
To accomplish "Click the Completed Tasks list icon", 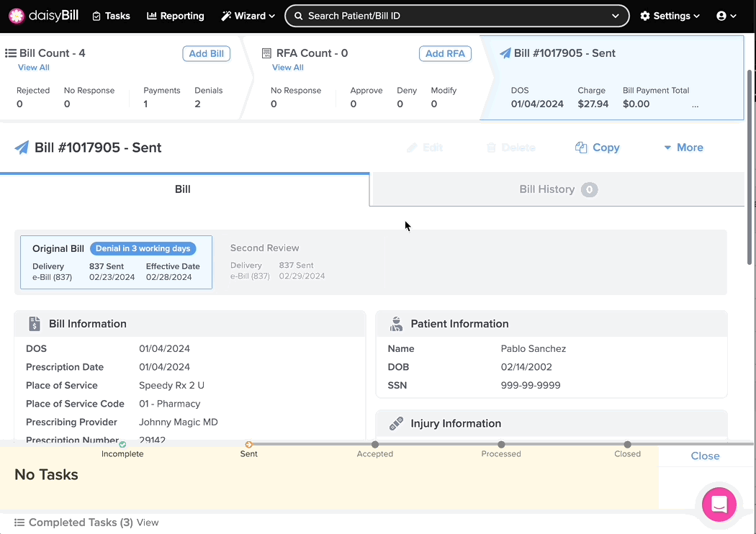I will click(19, 522).
